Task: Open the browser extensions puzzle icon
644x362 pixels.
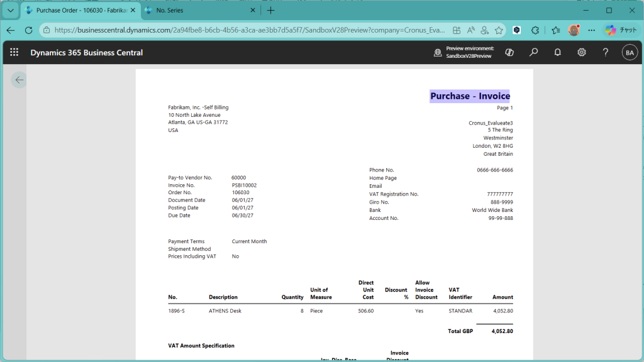Action: [535, 30]
